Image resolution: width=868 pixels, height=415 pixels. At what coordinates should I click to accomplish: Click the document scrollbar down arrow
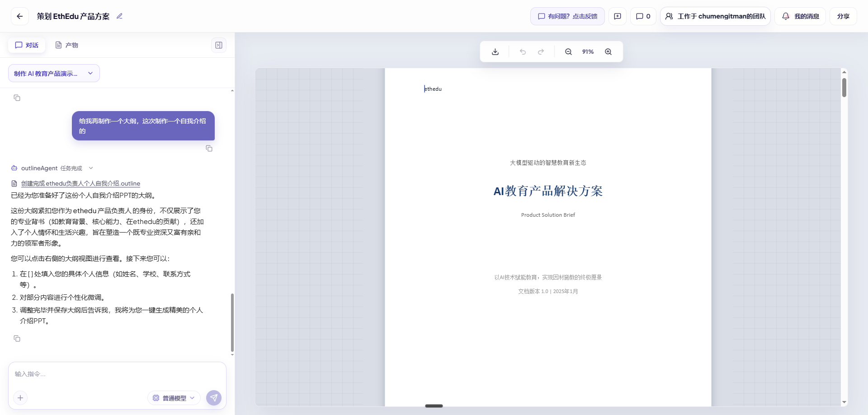844,402
